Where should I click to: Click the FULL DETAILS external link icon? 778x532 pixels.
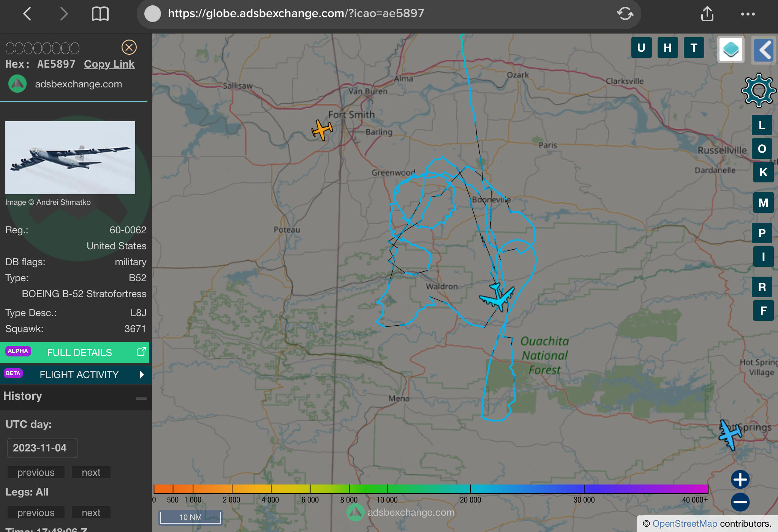tap(141, 352)
